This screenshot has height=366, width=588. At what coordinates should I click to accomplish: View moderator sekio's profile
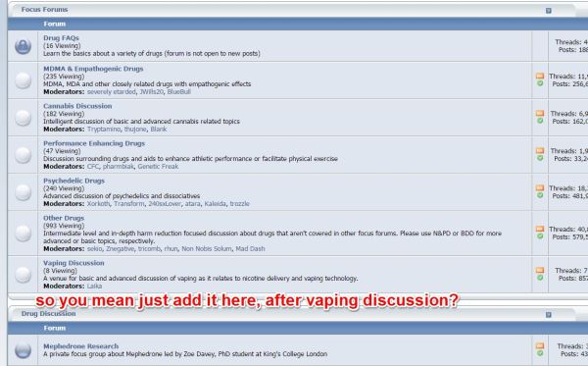94,249
